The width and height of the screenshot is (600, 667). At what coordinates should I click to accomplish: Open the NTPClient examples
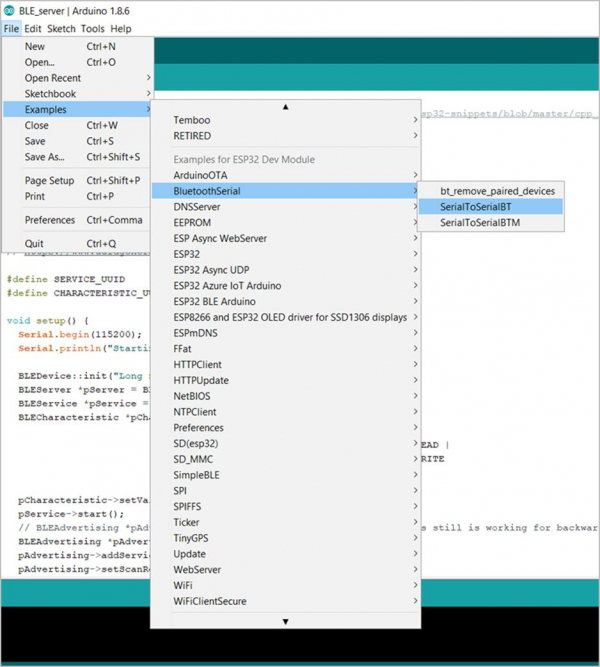pyautogui.click(x=286, y=412)
